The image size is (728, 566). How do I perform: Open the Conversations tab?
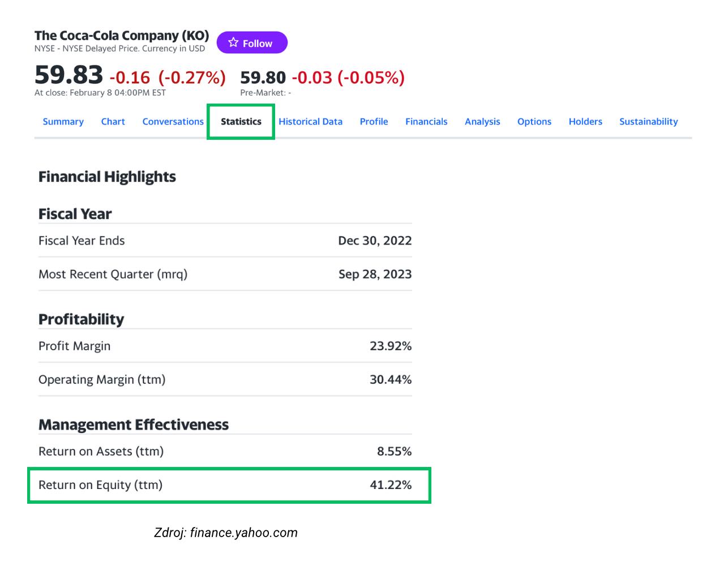tap(173, 122)
